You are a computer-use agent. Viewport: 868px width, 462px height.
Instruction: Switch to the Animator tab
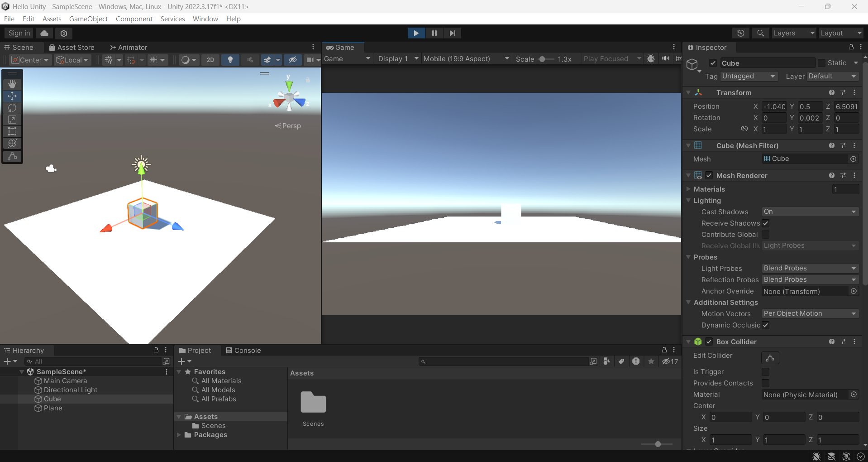pos(129,47)
